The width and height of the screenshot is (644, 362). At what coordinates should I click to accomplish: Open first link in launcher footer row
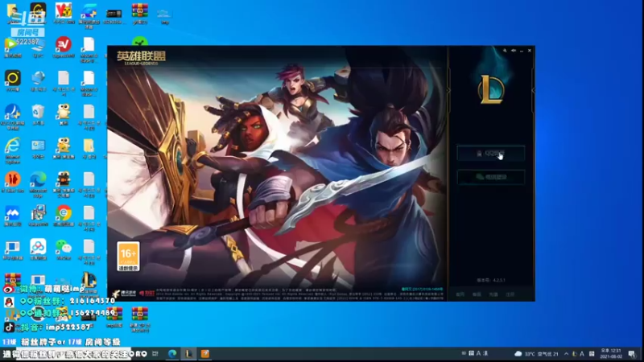pos(460,294)
